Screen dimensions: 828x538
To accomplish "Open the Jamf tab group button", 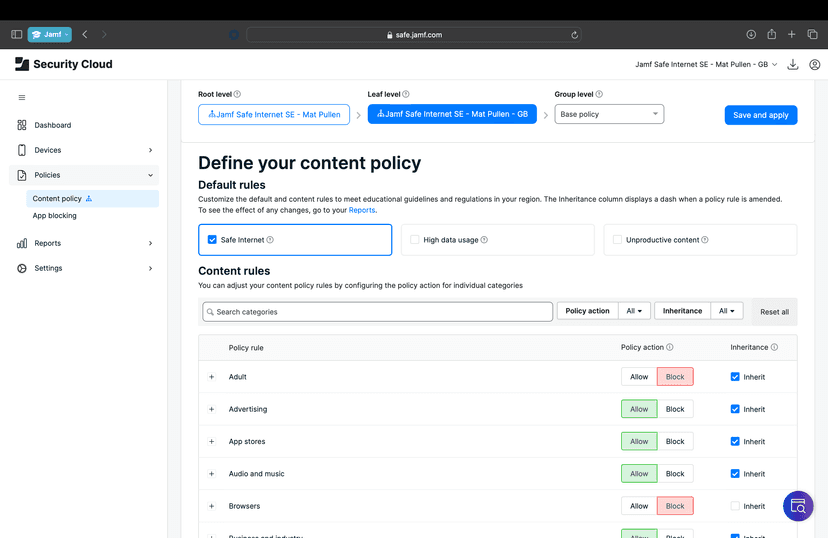I will tap(50, 34).
